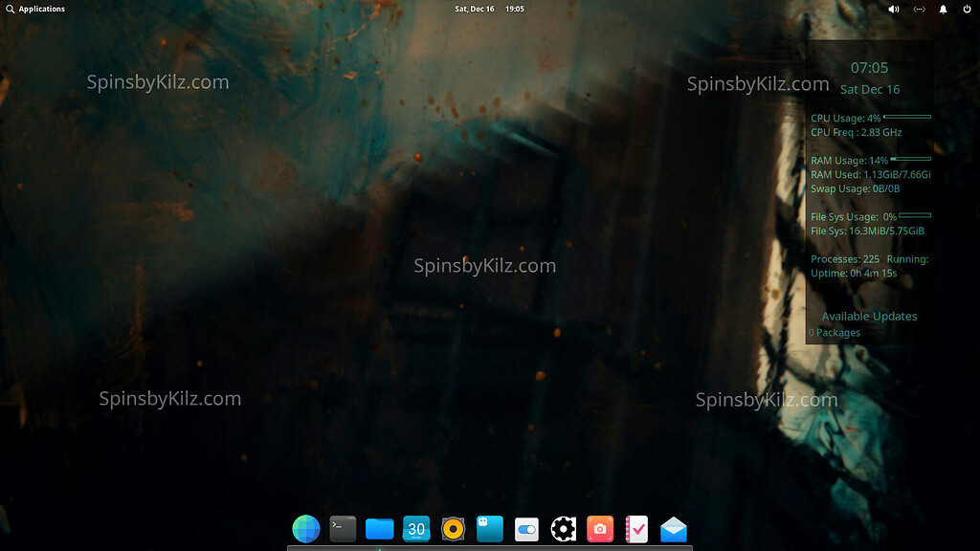The height and width of the screenshot is (551, 980).
Task: Open the terminal from the dock
Action: 342,528
